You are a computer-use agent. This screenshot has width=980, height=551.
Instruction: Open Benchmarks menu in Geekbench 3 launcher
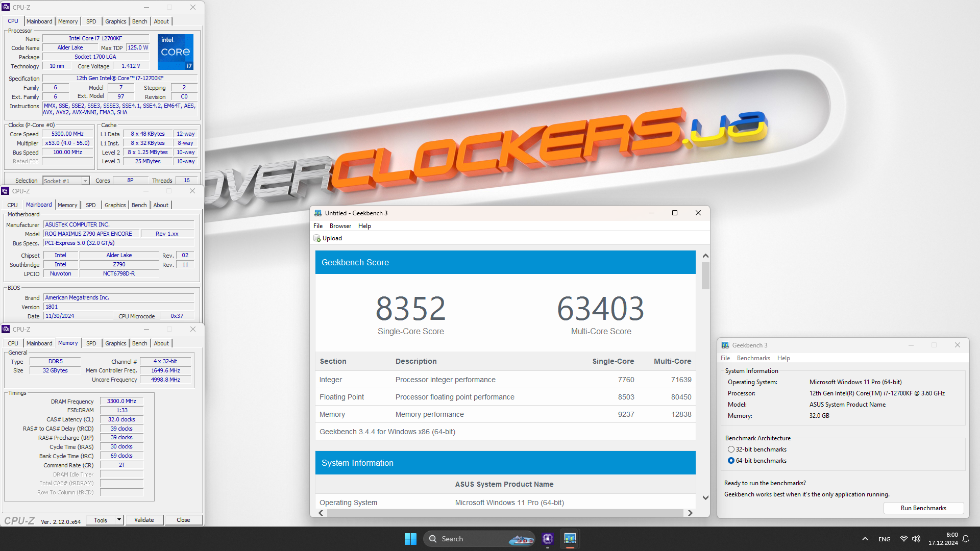(753, 358)
